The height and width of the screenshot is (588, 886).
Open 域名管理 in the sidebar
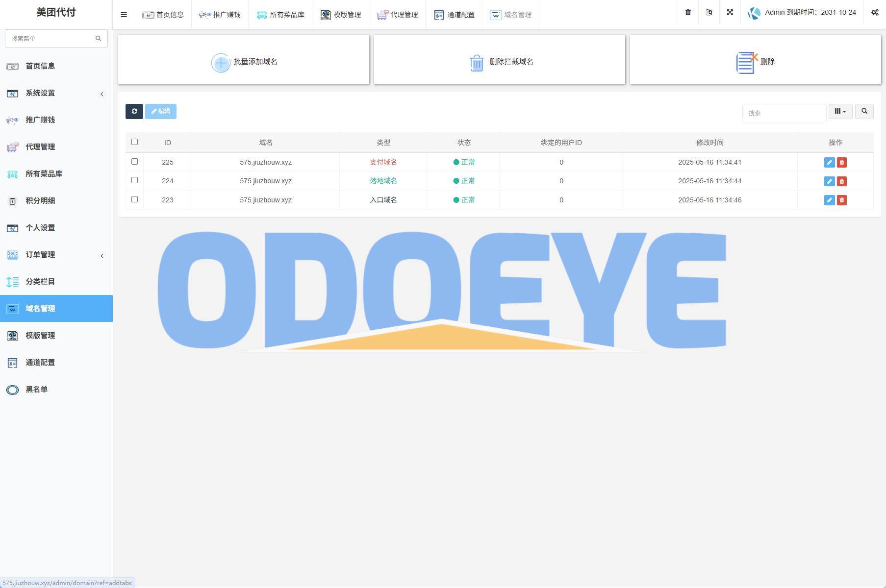click(x=56, y=308)
